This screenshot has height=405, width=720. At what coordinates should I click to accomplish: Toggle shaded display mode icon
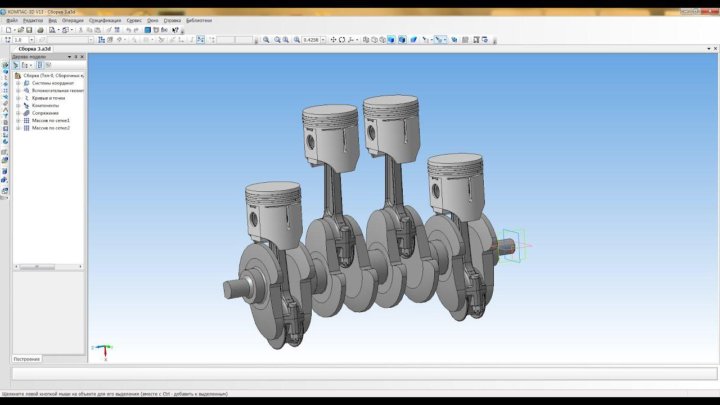[x=390, y=40]
